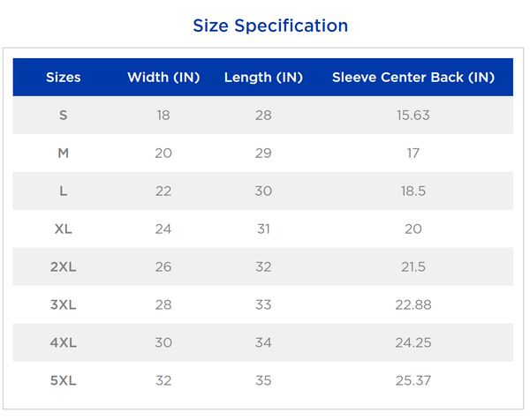Click the length value 35 for 5XL
Screen dimensions: 530x420
click(263, 380)
